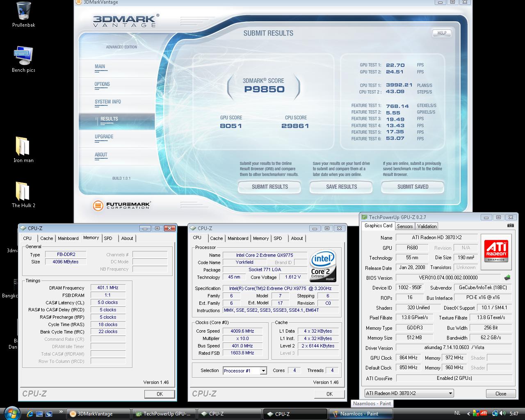Switch to TechPowerUp GPU-Z taskbar button

[164, 414]
